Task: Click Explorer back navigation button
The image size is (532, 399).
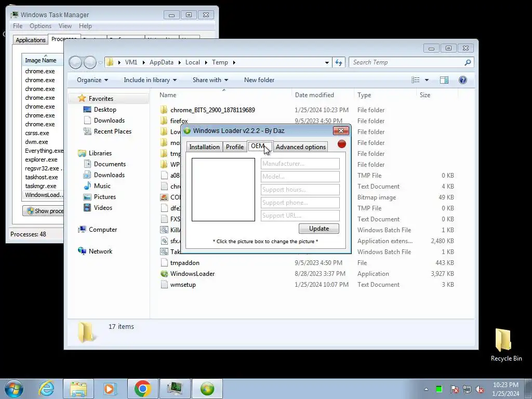Action: pos(76,62)
